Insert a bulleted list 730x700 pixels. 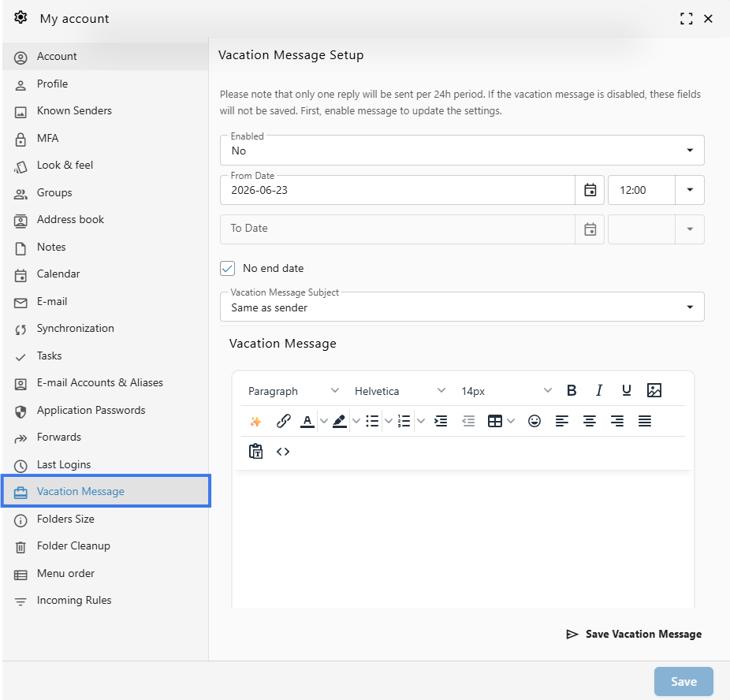point(372,421)
